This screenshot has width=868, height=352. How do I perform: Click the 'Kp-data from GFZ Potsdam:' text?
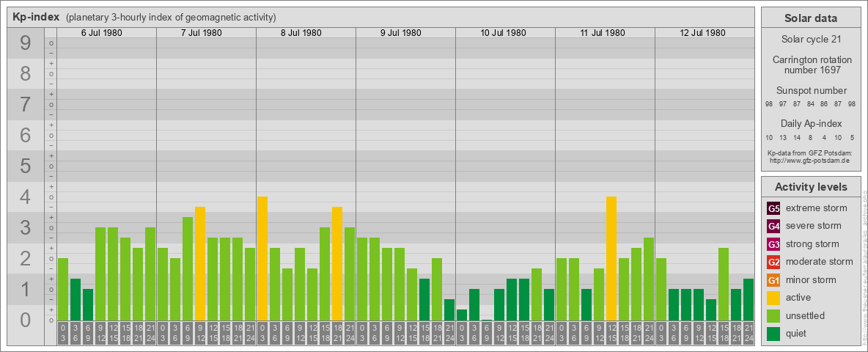pyautogui.click(x=810, y=153)
